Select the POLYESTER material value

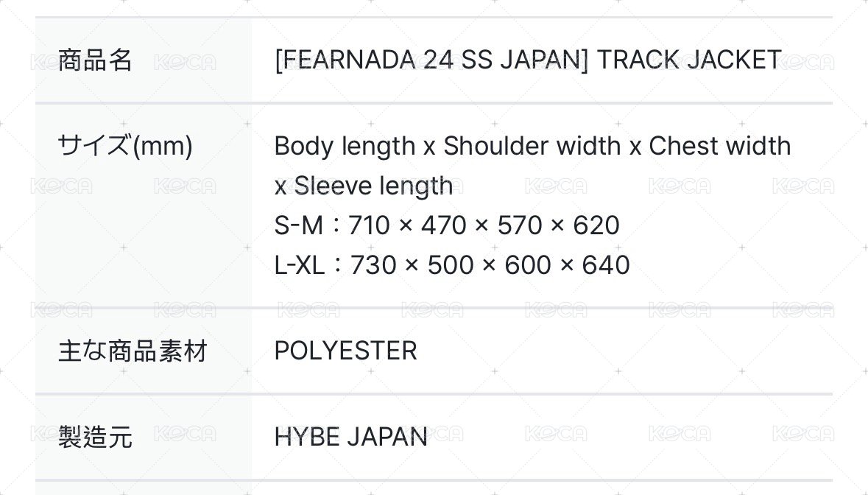coord(345,351)
